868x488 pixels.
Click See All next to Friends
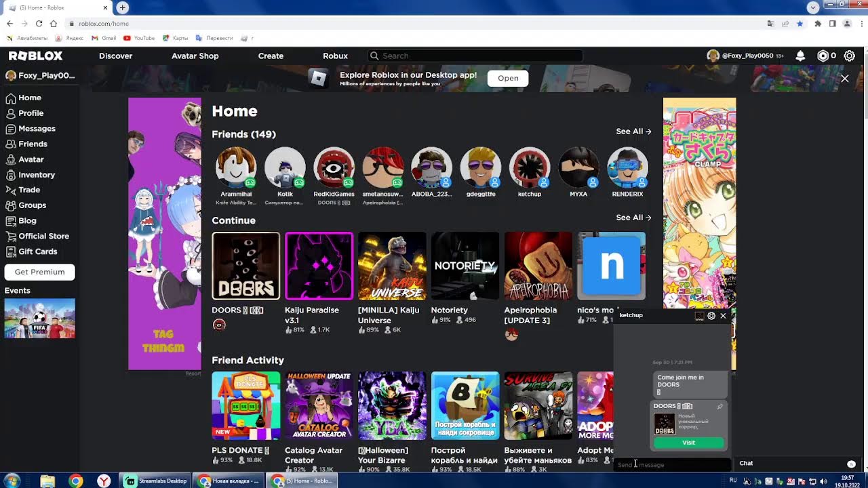coord(633,131)
